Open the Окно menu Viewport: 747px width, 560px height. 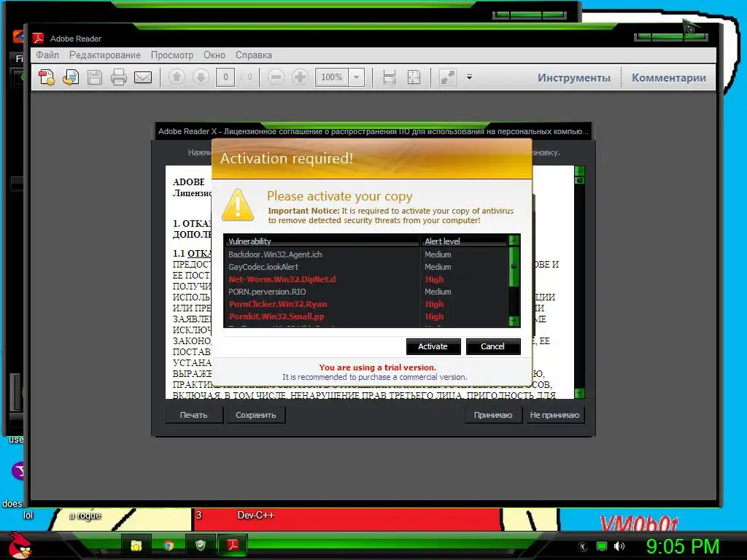point(214,55)
